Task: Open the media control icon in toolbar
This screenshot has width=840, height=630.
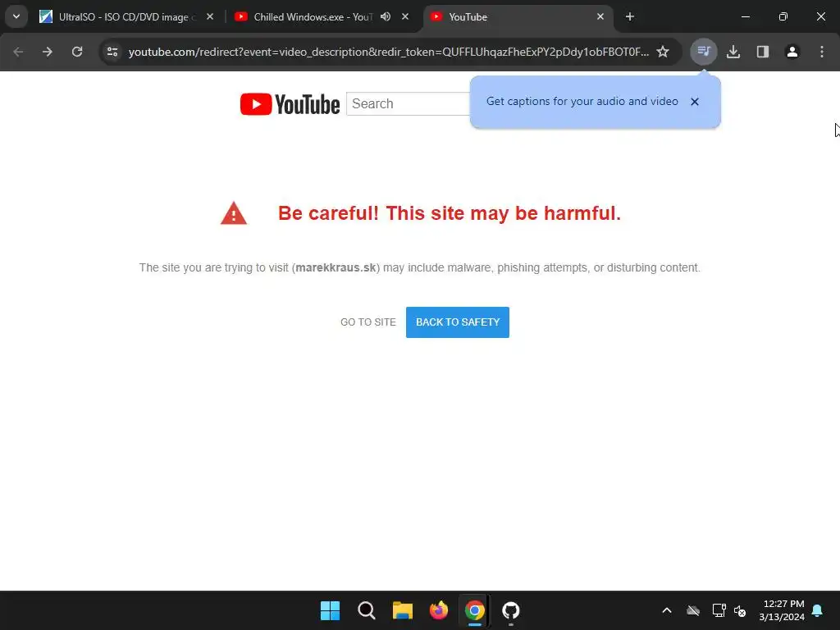Action: (x=703, y=52)
